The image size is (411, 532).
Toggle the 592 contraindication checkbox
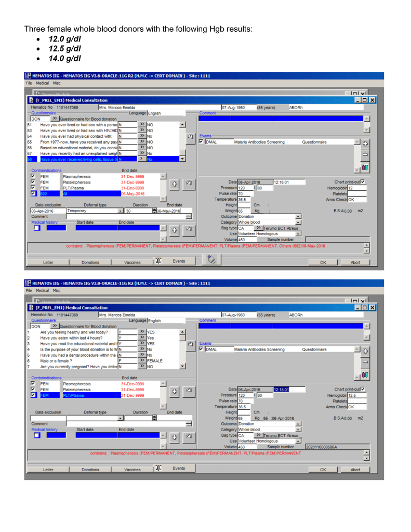(x=33, y=193)
